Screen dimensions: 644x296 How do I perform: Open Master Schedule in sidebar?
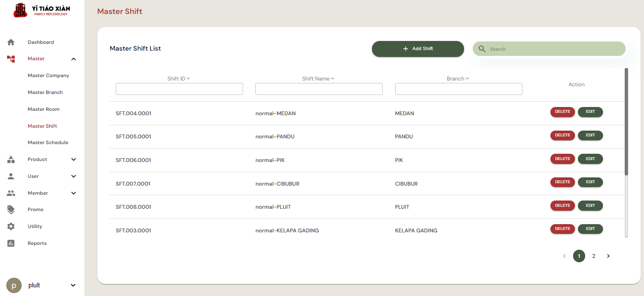(48, 143)
